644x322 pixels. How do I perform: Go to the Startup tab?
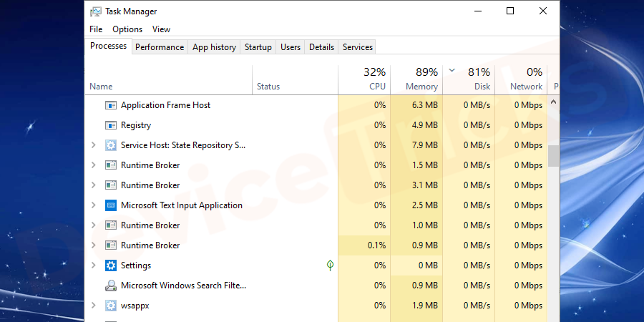click(258, 47)
